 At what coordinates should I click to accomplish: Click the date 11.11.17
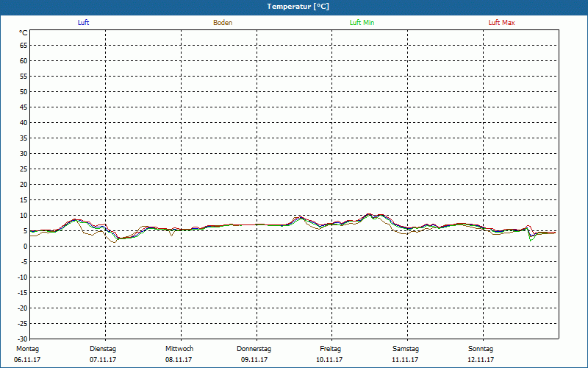[x=405, y=360]
